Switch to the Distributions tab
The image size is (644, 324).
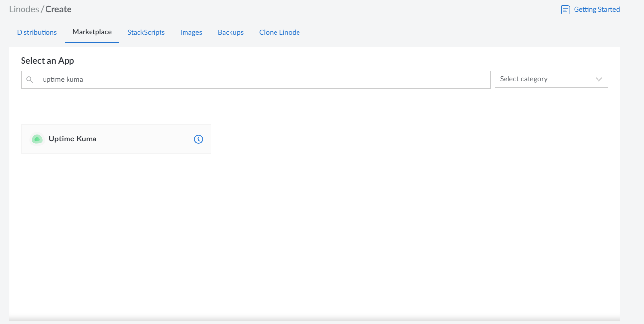(37, 32)
